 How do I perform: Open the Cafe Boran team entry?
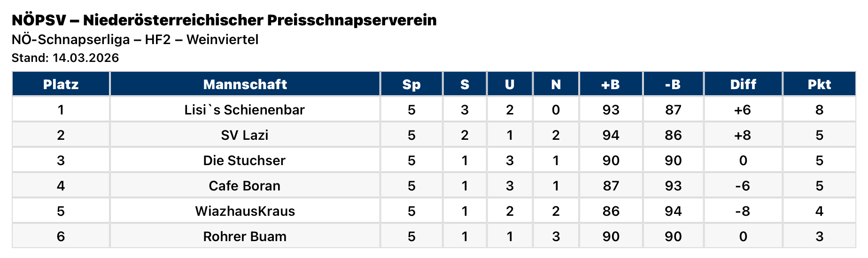(244, 186)
